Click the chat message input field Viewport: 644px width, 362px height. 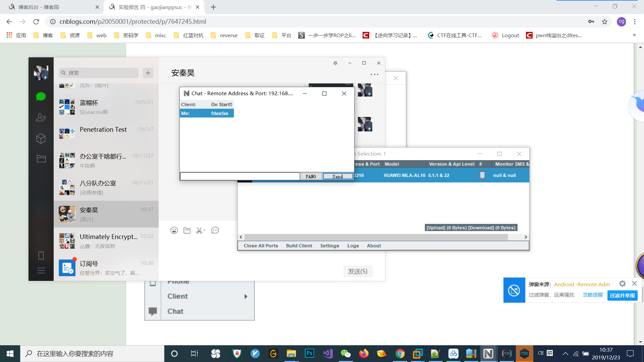click(240, 176)
